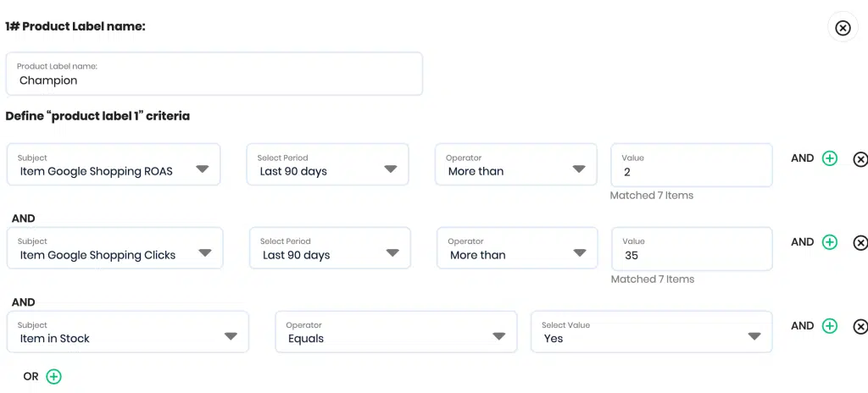Open the Operator dropdown in the Clicks row
The width and height of the screenshot is (868, 393).
pos(517,248)
